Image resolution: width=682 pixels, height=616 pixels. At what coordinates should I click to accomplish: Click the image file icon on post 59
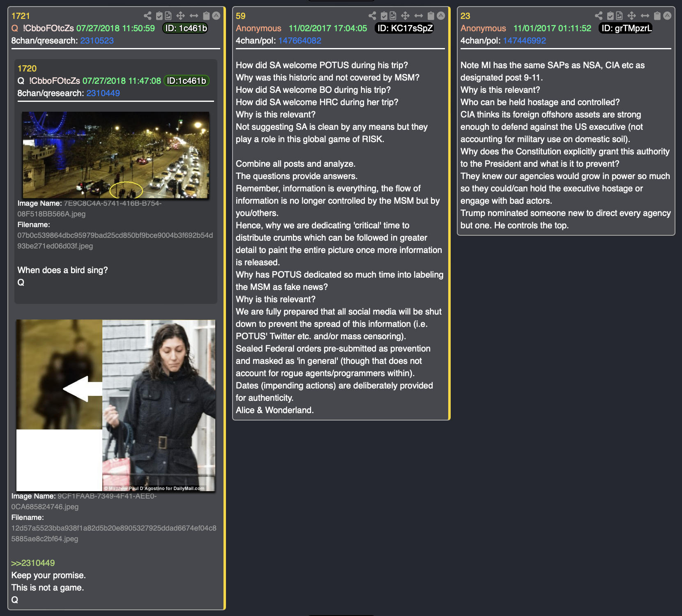click(393, 16)
